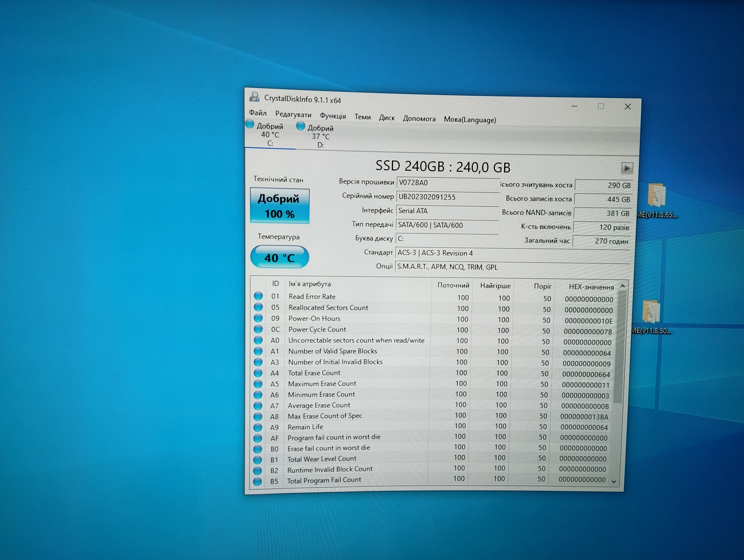Click status orb for Read Error Rate

(x=258, y=296)
